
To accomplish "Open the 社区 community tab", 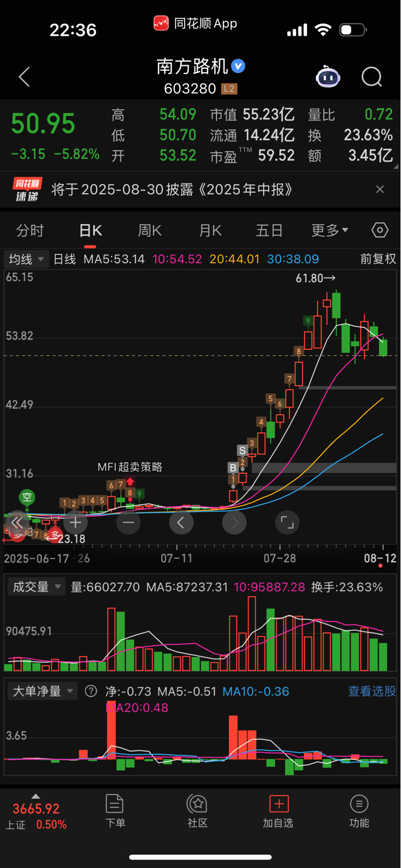I will 198,811.
